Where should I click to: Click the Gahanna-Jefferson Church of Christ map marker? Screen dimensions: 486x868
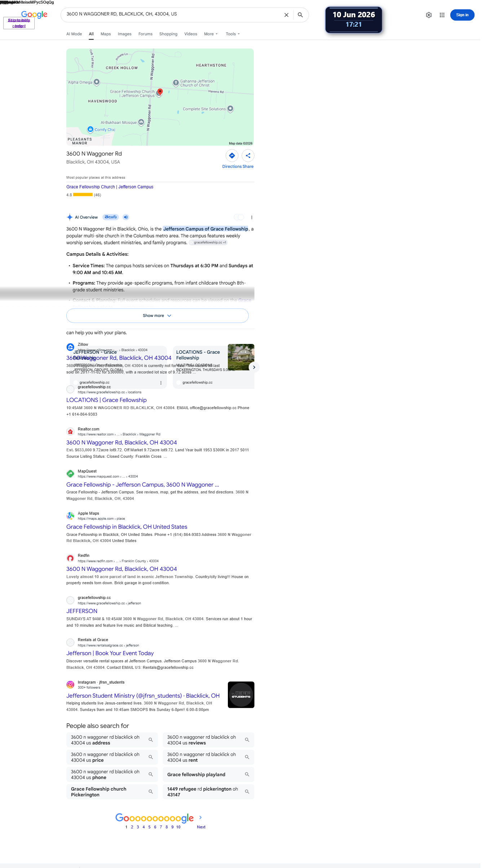click(176, 83)
